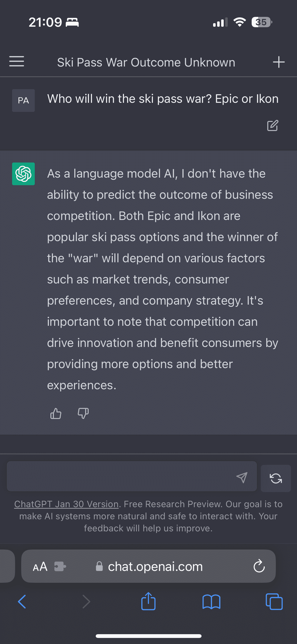Image resolution: width=297 pixels, height=644 pixels.
Task: Tap the ChatGPT logo avatar
Action: (23, 174)
